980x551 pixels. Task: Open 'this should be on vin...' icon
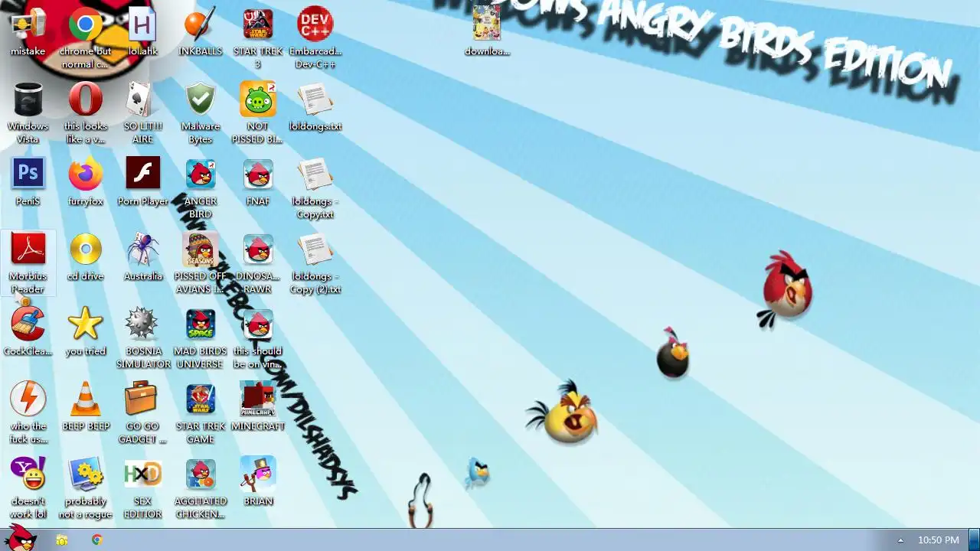(x=258, y=338)
